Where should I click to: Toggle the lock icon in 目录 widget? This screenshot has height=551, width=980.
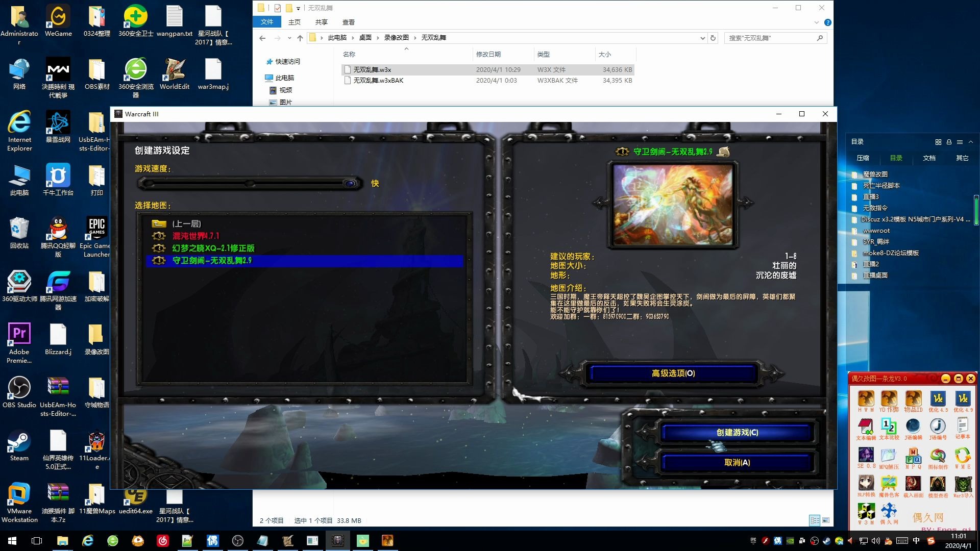(x=949, y=142)
